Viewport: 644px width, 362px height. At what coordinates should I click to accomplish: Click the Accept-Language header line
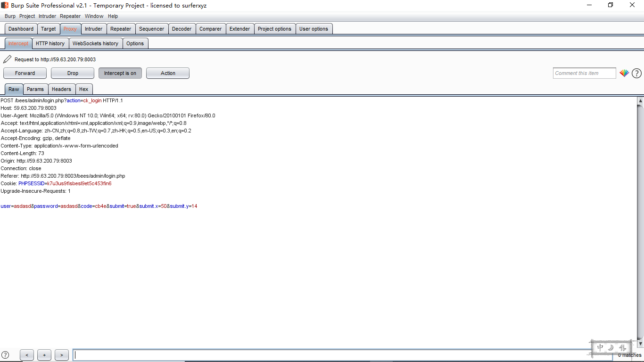[96, 131]
